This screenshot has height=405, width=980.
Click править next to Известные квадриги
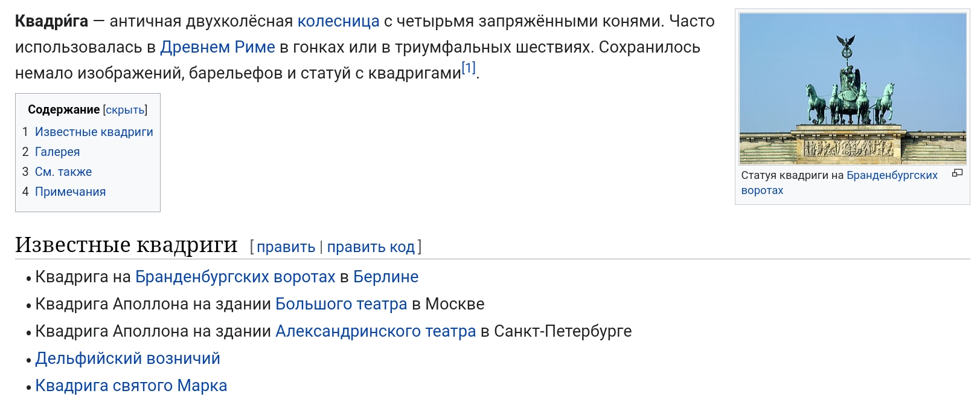pyautogui.click(x=286, y=247)
